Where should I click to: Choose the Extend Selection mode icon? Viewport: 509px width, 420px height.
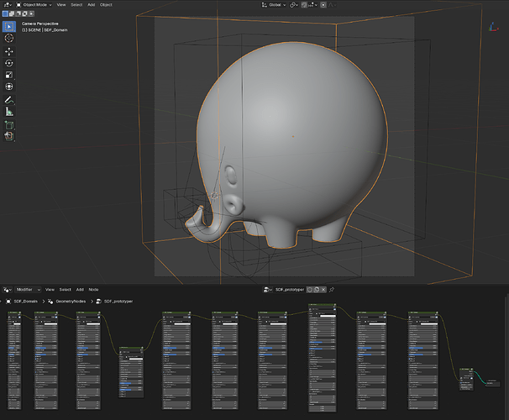(12, 13)
